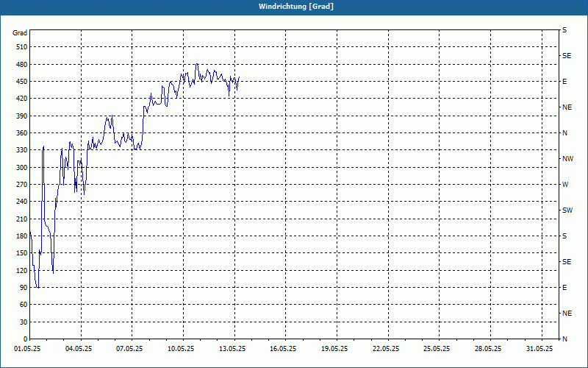The height and width of the screenshot is (368, 588).
Task: Click the E compass label level with 90
Action: 564,288
